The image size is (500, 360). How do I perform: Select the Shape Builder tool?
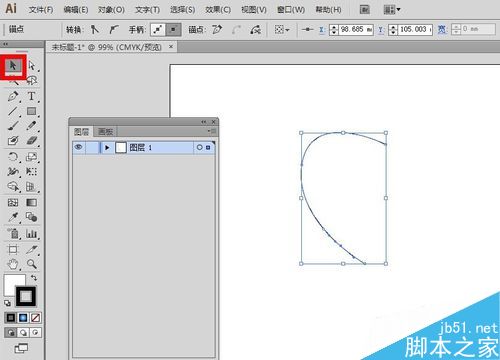click(x=13, y=187)
